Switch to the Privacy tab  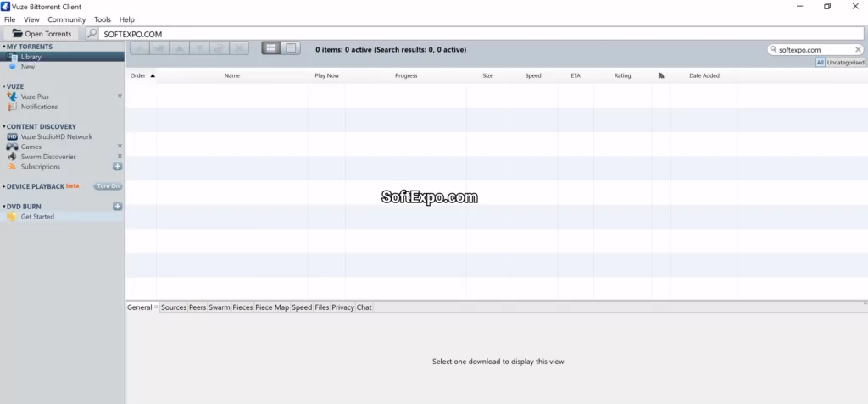(342, 307)
